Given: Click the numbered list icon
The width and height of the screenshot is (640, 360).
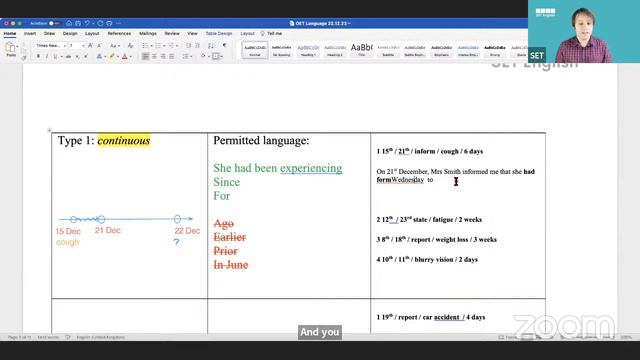Looking at the screenshot, I should click(158, 45).
